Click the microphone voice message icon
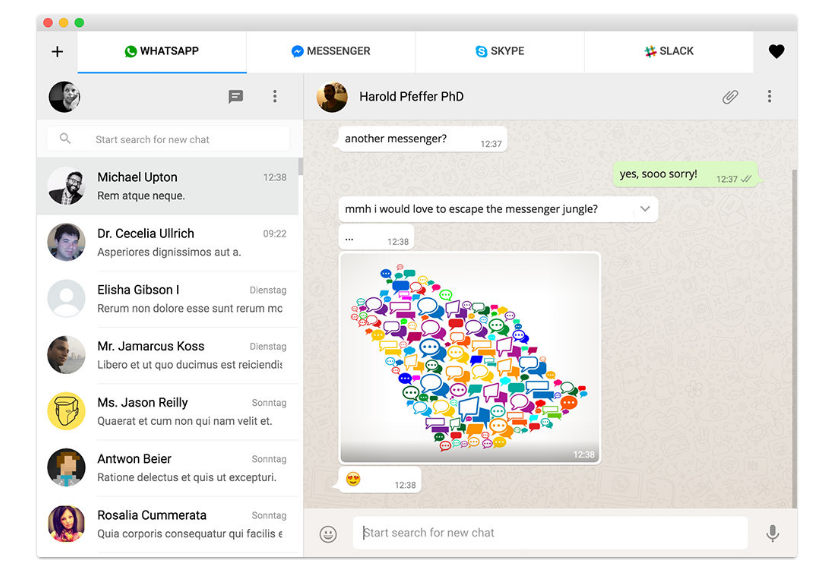Viewport: 839px width, 585px height. click(772, 533)
